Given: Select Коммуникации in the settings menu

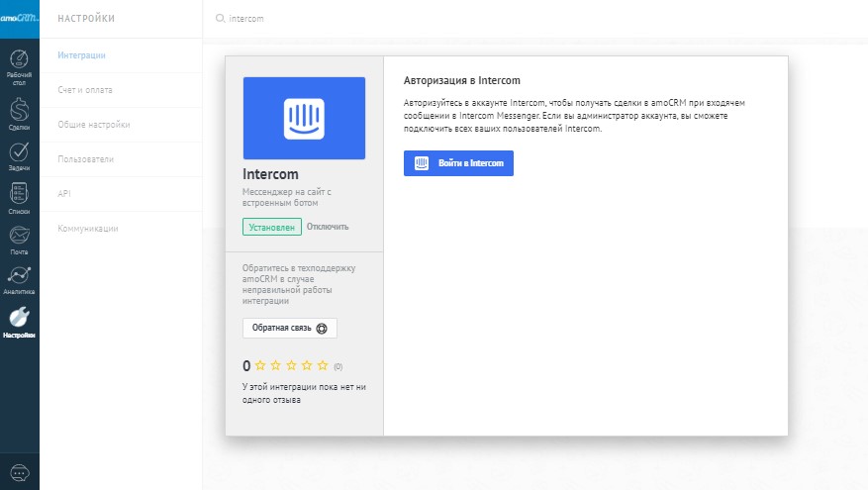Looking at the screenshot, I should 87,228.
